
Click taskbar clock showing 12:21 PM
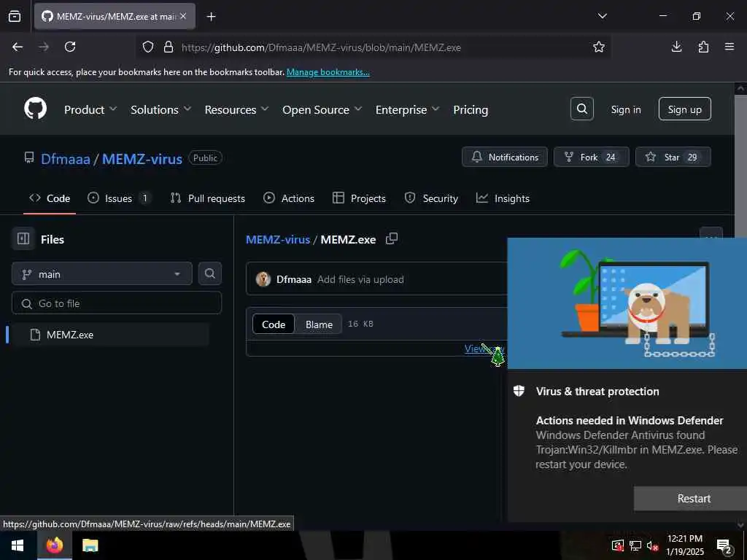coord(684,545)
